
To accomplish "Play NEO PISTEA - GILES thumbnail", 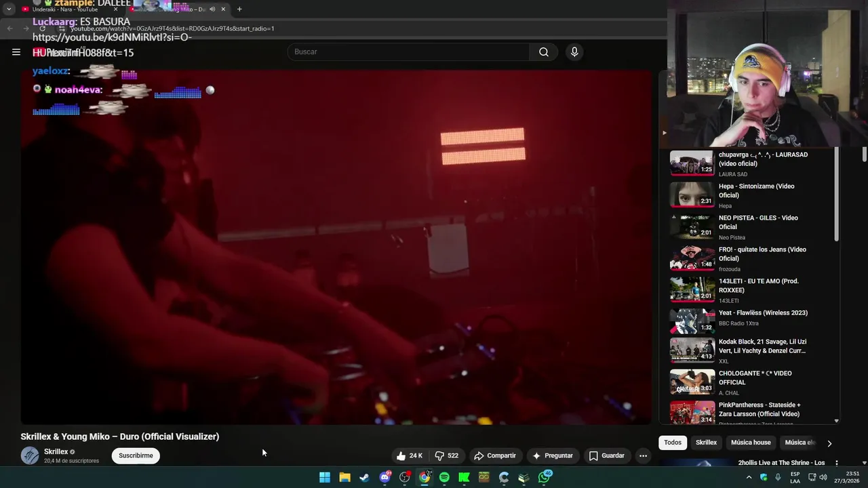I will click(692, 226).
